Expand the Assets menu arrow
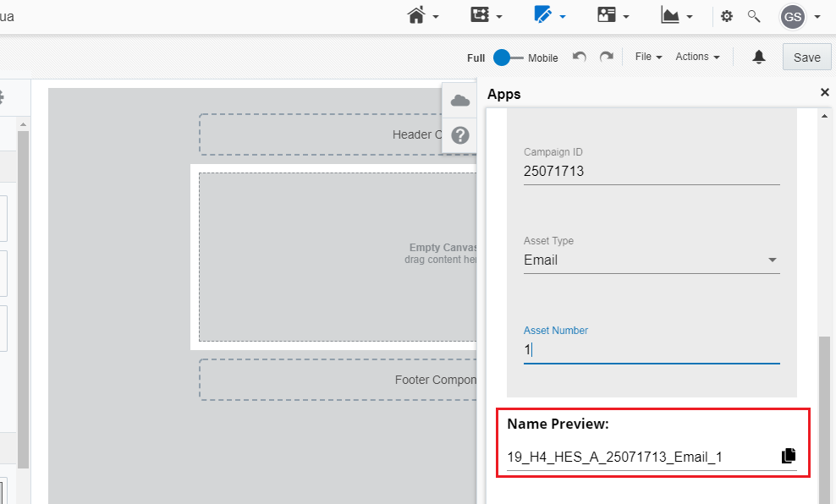The height and width of the screenshot is (504, 836). point(563,17)
